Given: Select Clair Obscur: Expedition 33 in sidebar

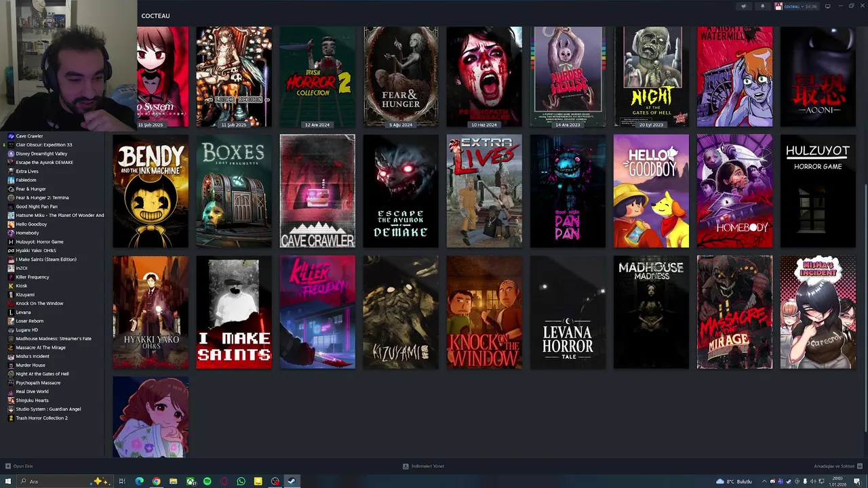Looking at the screenshot, I should (43, 144).
